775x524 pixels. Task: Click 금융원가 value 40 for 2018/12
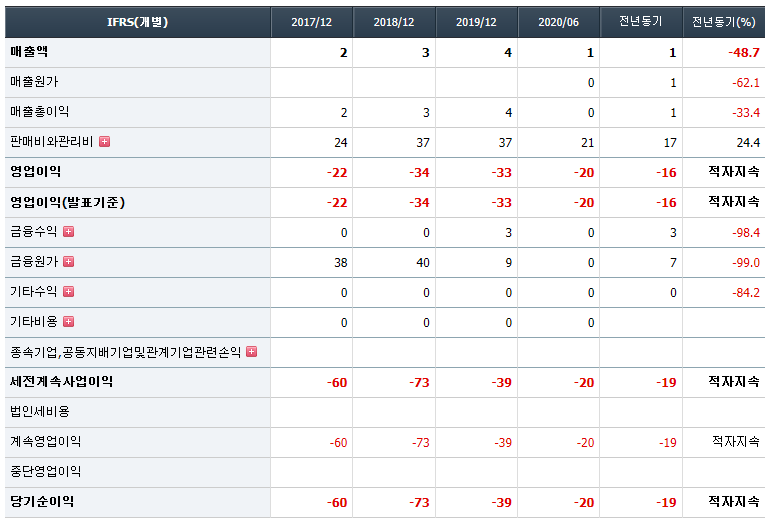click(x=423, y=263)
